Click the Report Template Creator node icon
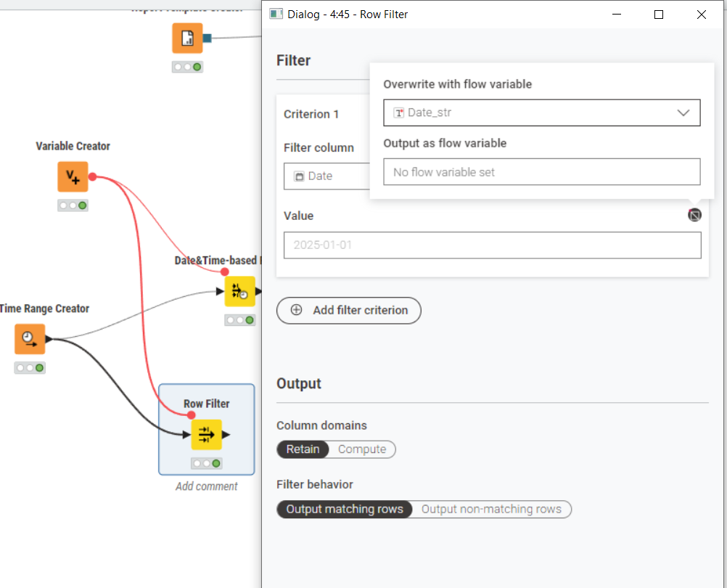The image size is (727, 588). point(187,38)
